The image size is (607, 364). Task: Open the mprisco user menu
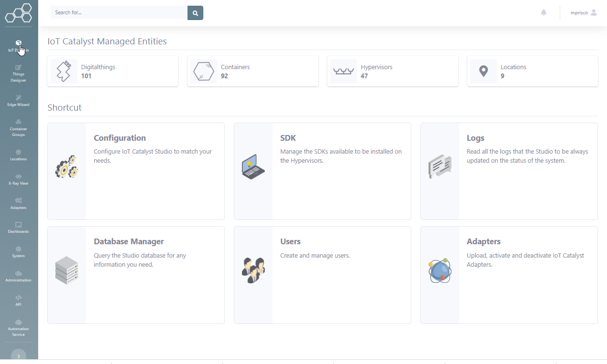coord(584,13)
